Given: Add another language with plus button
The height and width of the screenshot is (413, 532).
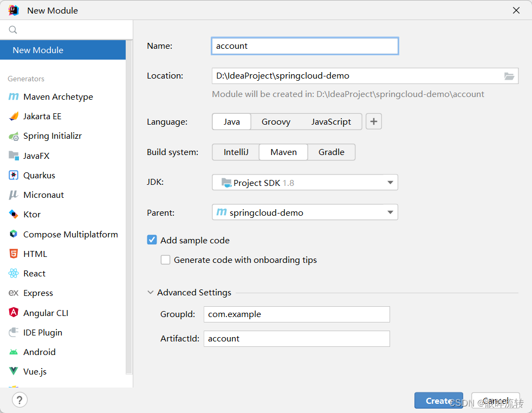Looking at the screenshot, I should coord(374,121).
